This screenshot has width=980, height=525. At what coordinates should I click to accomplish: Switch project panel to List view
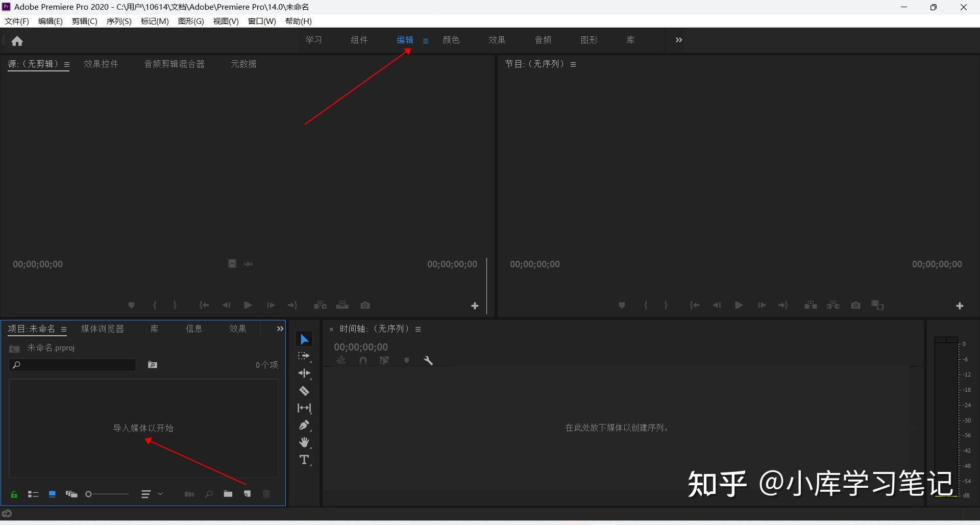33,494
